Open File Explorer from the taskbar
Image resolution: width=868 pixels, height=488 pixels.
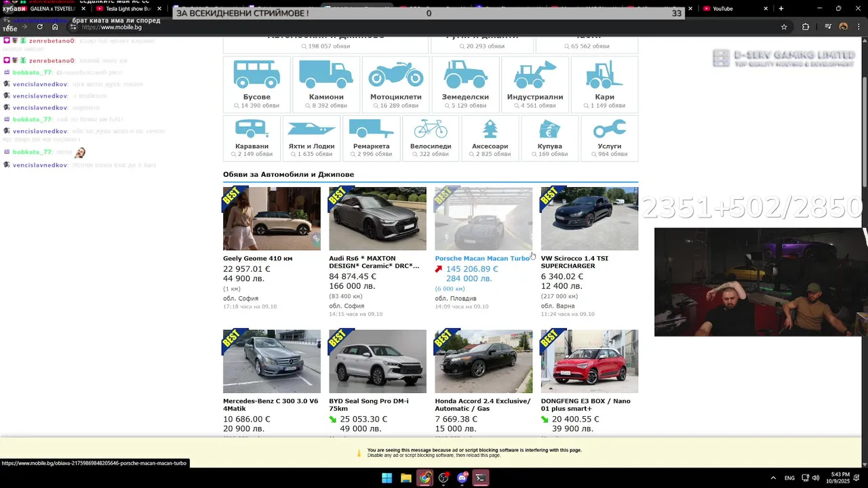pos(406,478)
